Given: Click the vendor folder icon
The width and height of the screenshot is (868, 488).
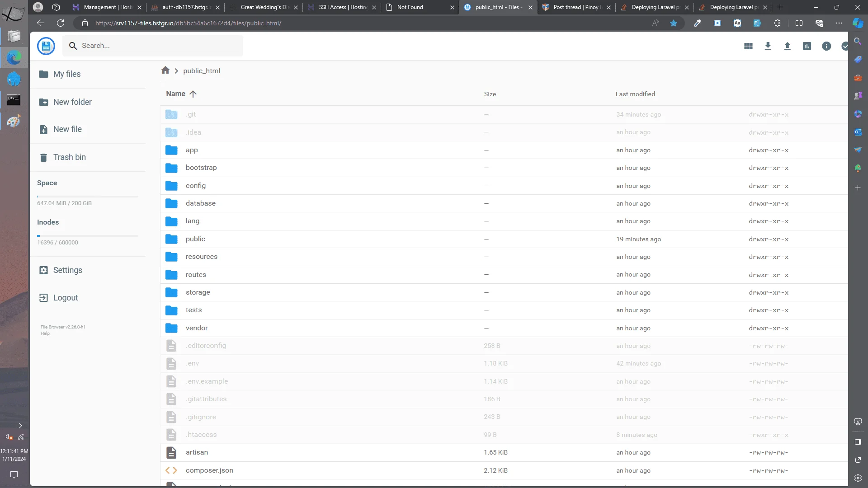Looking at the screenshot, I should pyautogui.click(x=171, y=328).
